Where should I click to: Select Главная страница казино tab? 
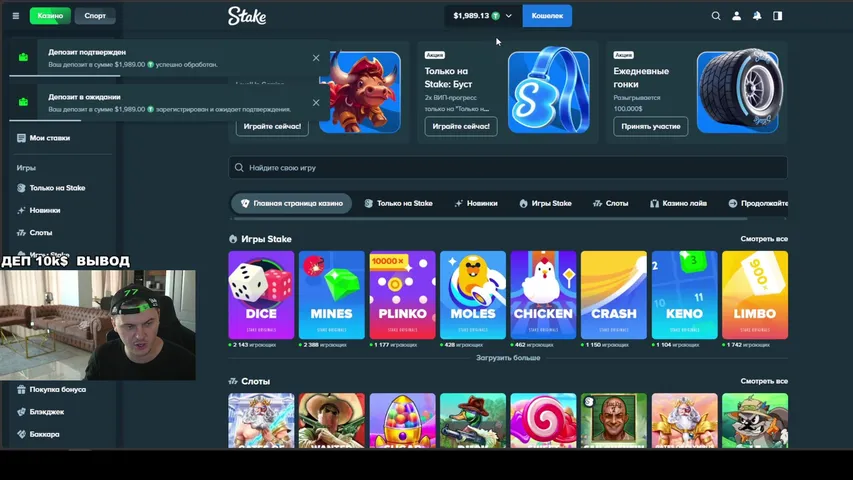(x=292, y=203)
